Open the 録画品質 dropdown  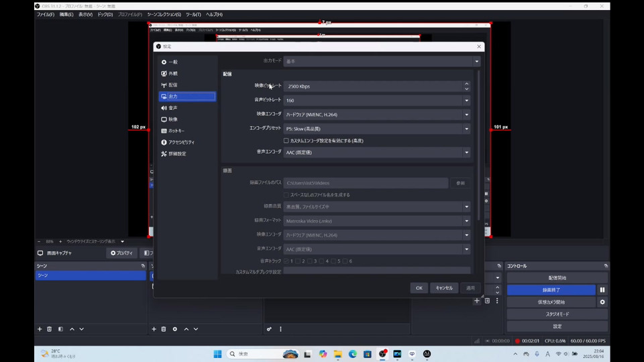click(x=376, y=207)
